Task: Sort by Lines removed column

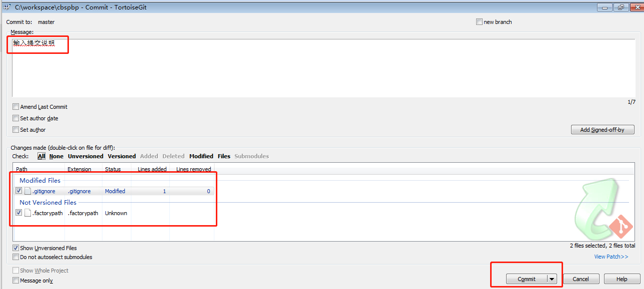Action: point(192,169)
